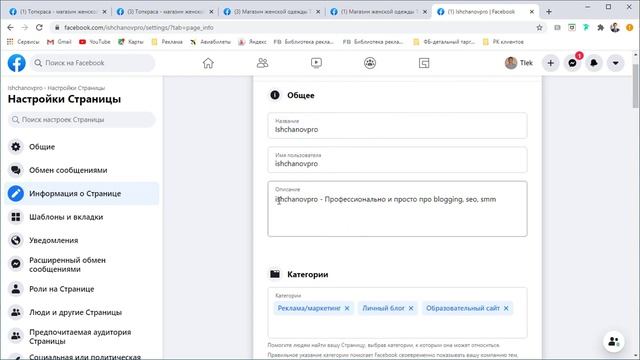640x360 pixels.
Task: Open the Gmail bookmark
Action: click(59, 42)
